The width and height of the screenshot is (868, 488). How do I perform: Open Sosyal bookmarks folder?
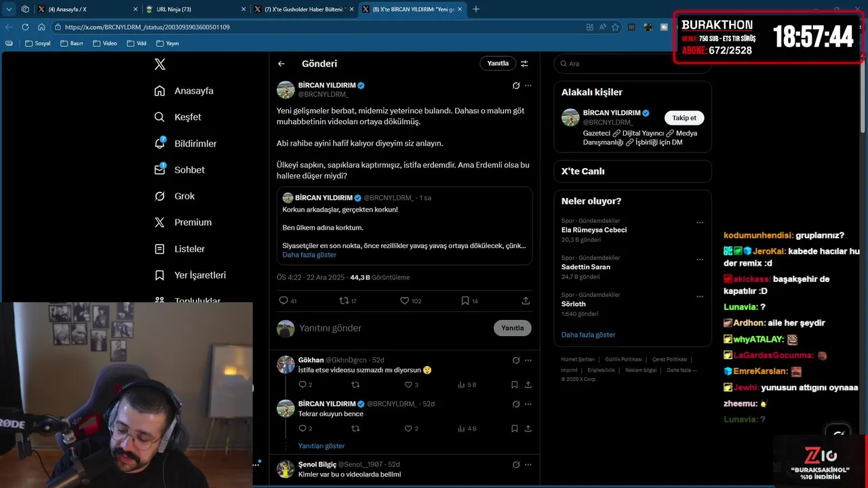pyautogui.click(x=38, y=43)
